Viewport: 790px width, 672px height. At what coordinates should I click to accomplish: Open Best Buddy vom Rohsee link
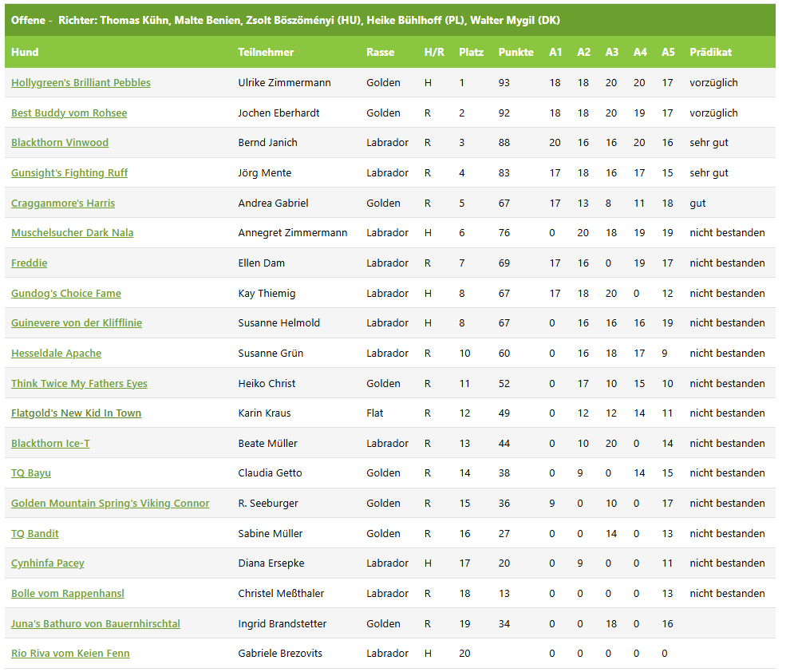(x=69, y=113)
